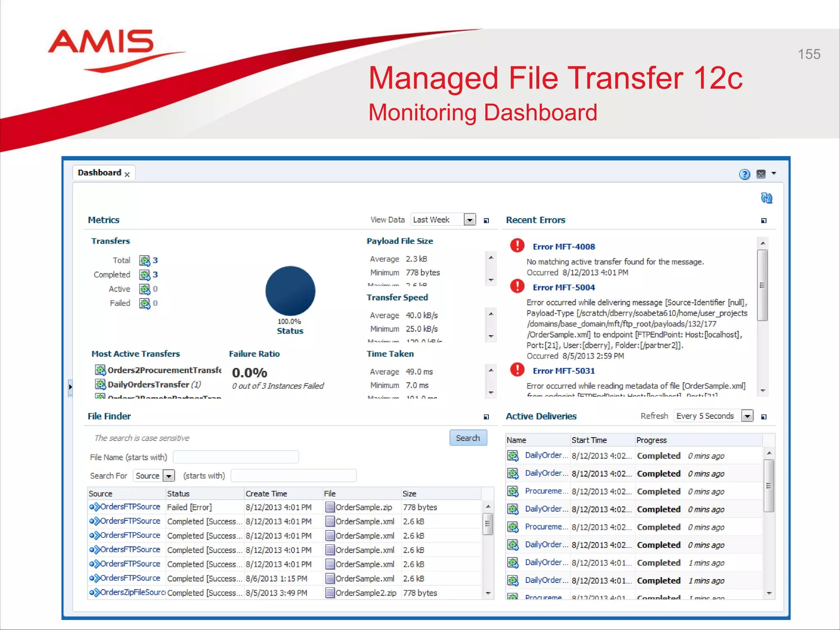This screenshot has width=840, height=630.
Task: Select the Dashboard tab
Action: pyautogui.click(x=100, y=173)
